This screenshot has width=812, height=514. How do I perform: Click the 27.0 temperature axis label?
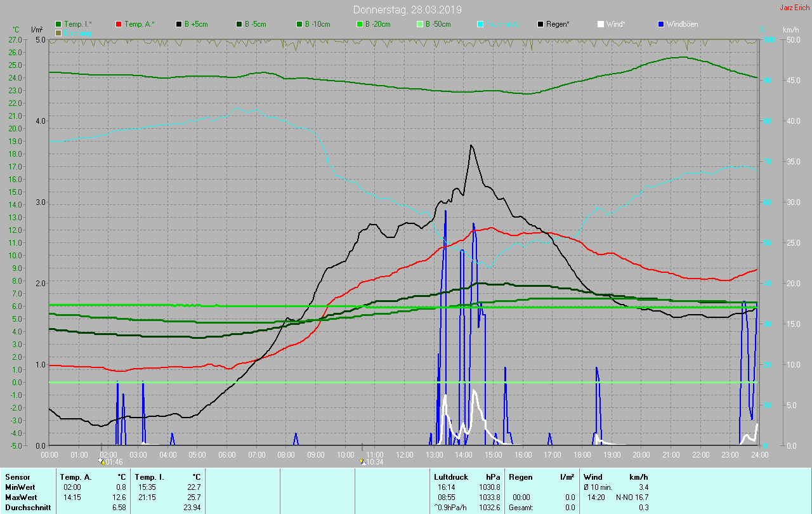[16, 39]
